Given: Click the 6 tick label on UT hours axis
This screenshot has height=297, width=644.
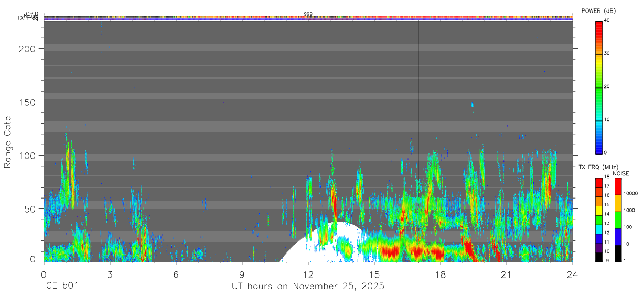Looking at the screenshot, I should point(176,274).
